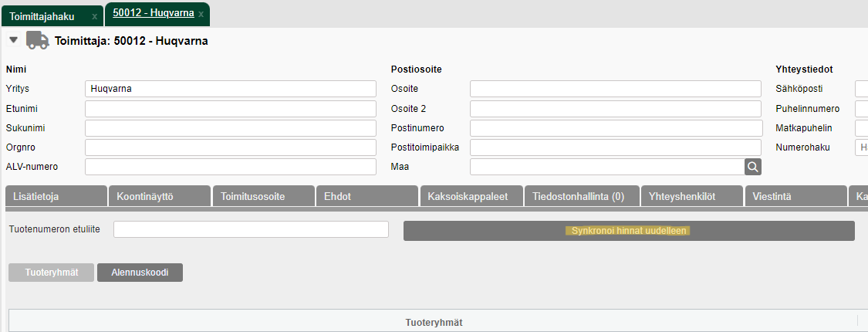Open the Tiedostonhallinta (0) tab

pos(581,196)
